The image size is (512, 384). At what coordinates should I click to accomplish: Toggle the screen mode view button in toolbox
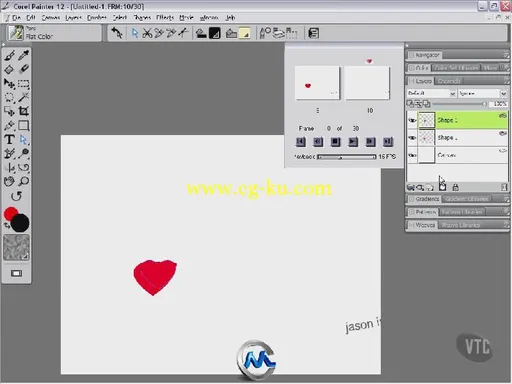pyautogui.click(x=16, y=273)
